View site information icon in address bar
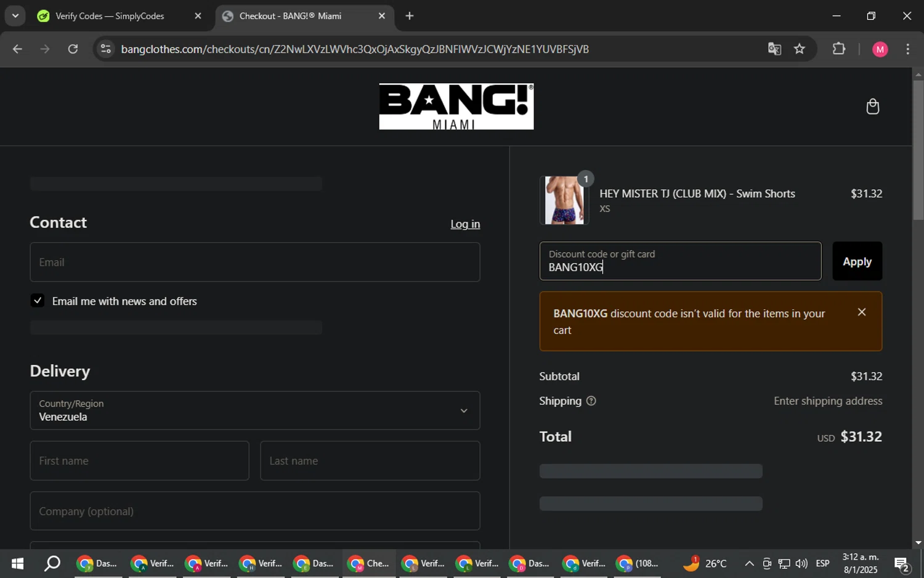 click(x=106, y=49)
